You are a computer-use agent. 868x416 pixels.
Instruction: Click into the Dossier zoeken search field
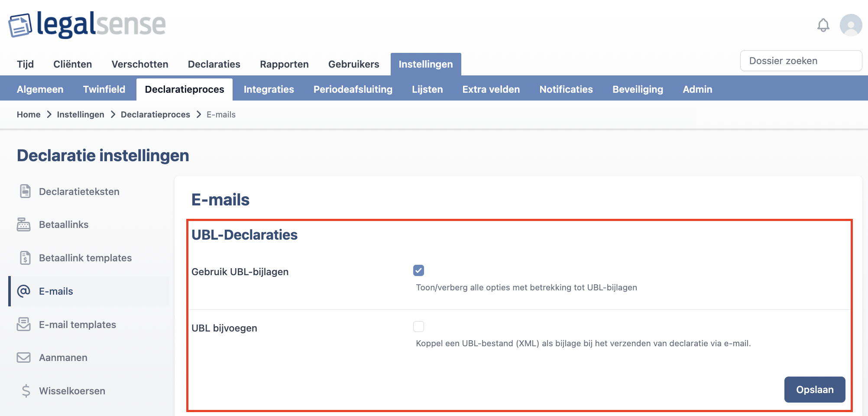(x=801, y=61)
